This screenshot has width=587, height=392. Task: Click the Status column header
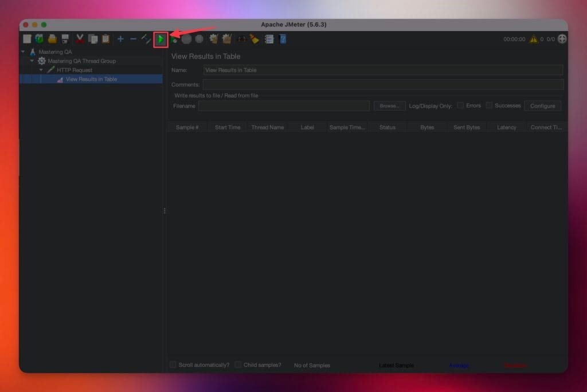387,127
